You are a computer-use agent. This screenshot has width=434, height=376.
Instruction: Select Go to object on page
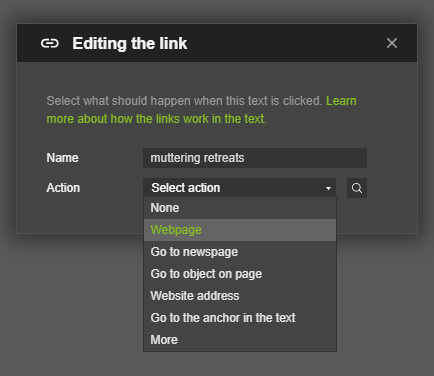240,274
